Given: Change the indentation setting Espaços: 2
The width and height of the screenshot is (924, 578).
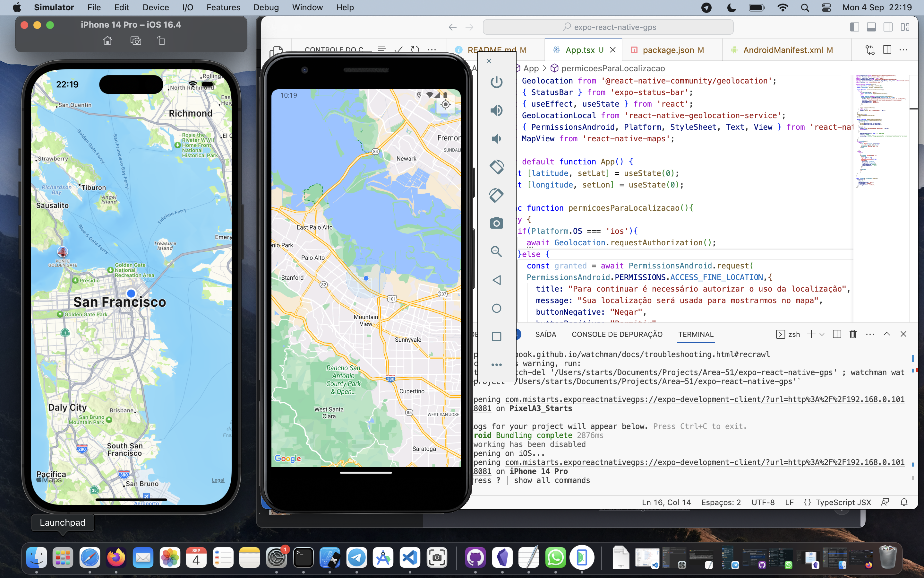Looking at the screenshot, I should coord(721,502).
